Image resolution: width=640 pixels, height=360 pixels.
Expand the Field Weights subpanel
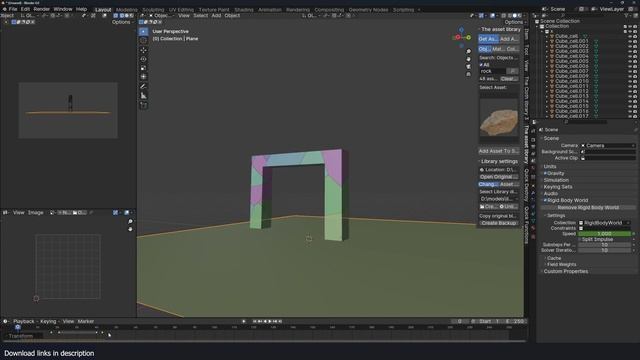pyautogui.click(x=561, y=264)
